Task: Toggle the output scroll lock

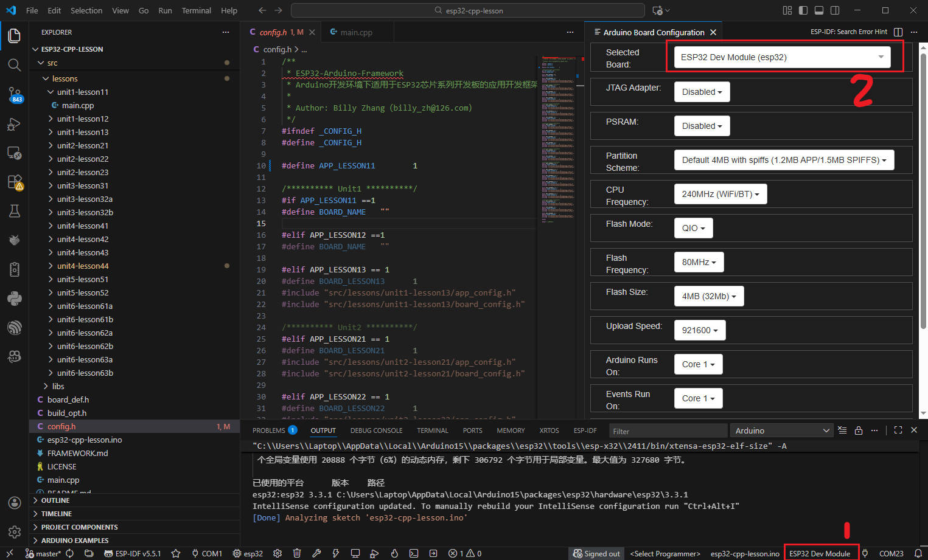Action: click(858, 430)
